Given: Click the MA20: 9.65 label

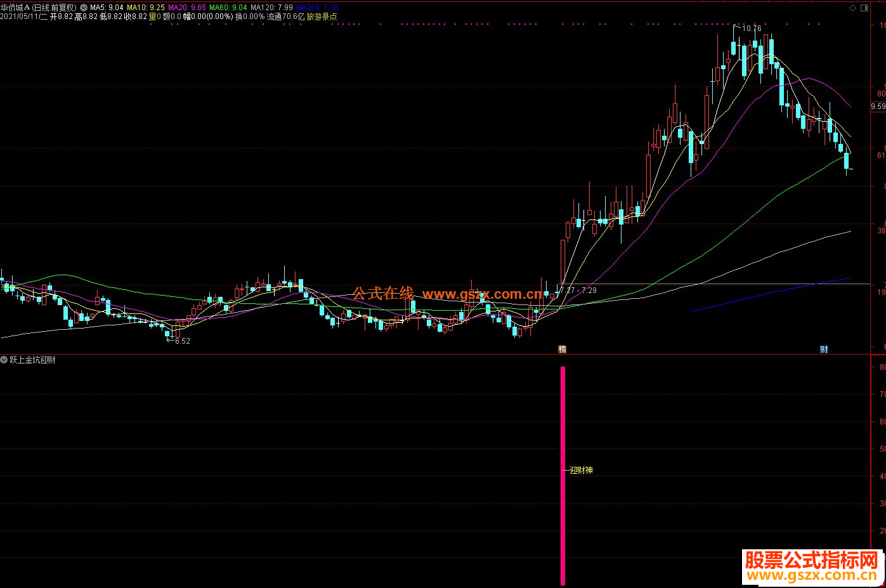Looking at the screenshot, I should click(x=186, y=8).
